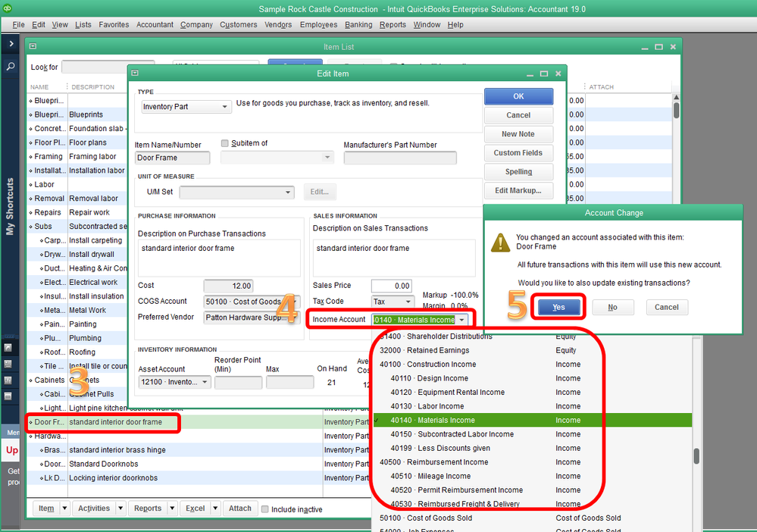
Task: Click third shortcut icon in left sidebar
Action: coord(8,380)
